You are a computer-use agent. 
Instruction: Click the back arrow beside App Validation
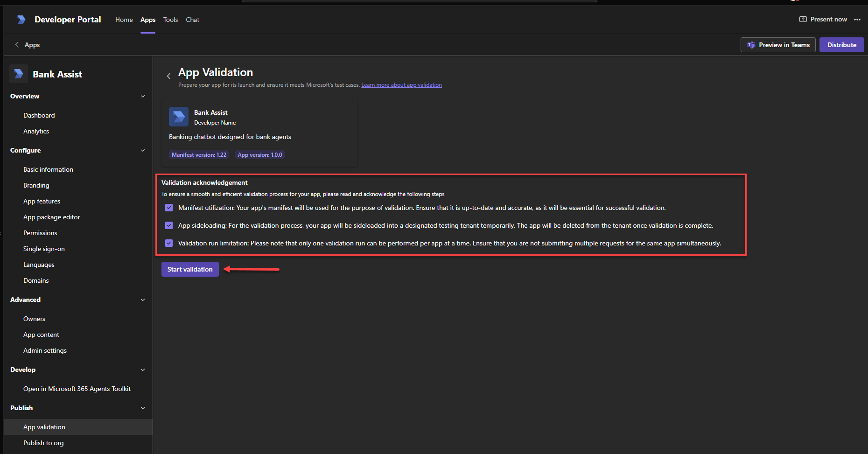click(168, 76)
